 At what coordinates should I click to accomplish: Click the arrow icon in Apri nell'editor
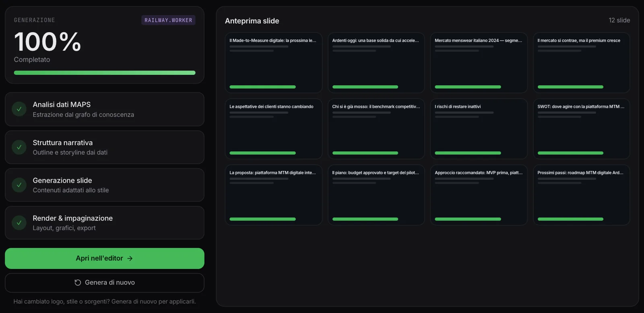(130, 258)
